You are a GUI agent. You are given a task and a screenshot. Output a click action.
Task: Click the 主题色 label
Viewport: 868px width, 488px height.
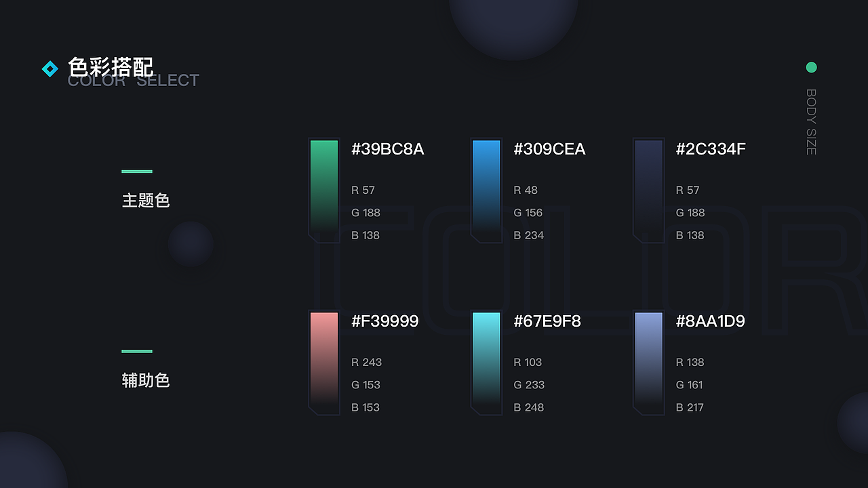[x=146, y=201]
